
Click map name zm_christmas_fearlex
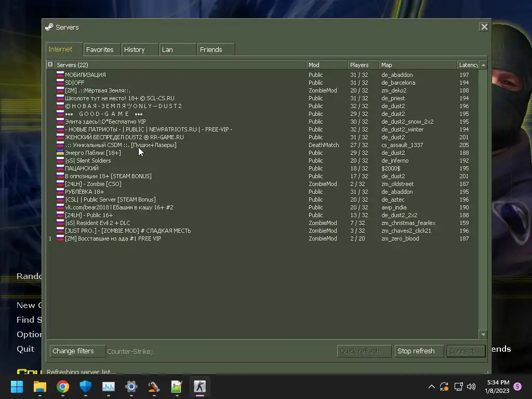(408, 223)
